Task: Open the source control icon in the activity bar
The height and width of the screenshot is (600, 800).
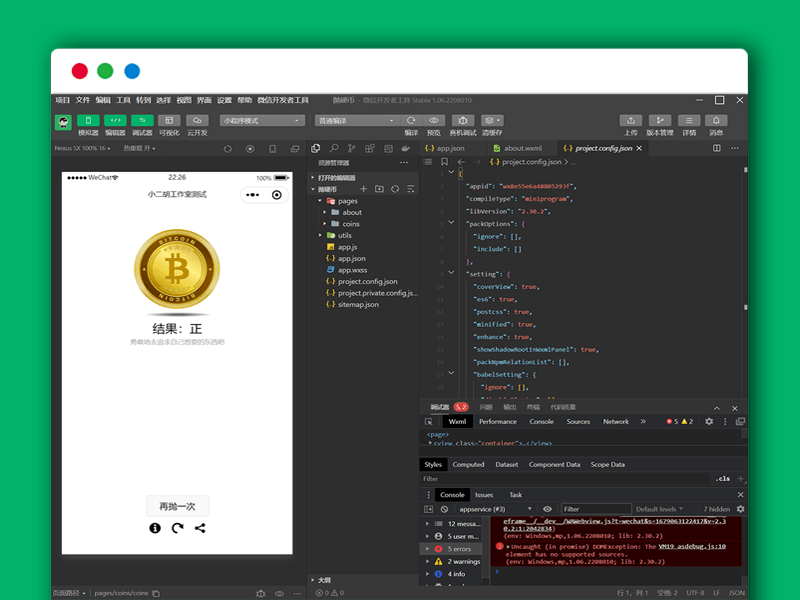Action: [352, 148]
